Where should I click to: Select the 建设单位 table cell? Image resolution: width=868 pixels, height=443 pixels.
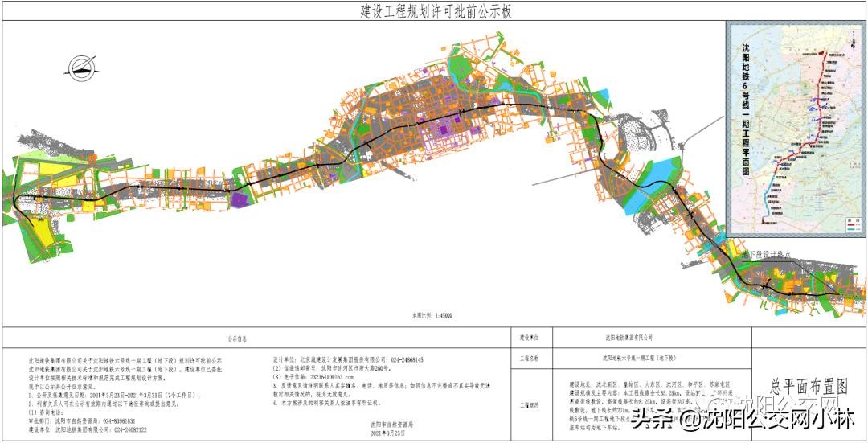(x=530, y=338)
